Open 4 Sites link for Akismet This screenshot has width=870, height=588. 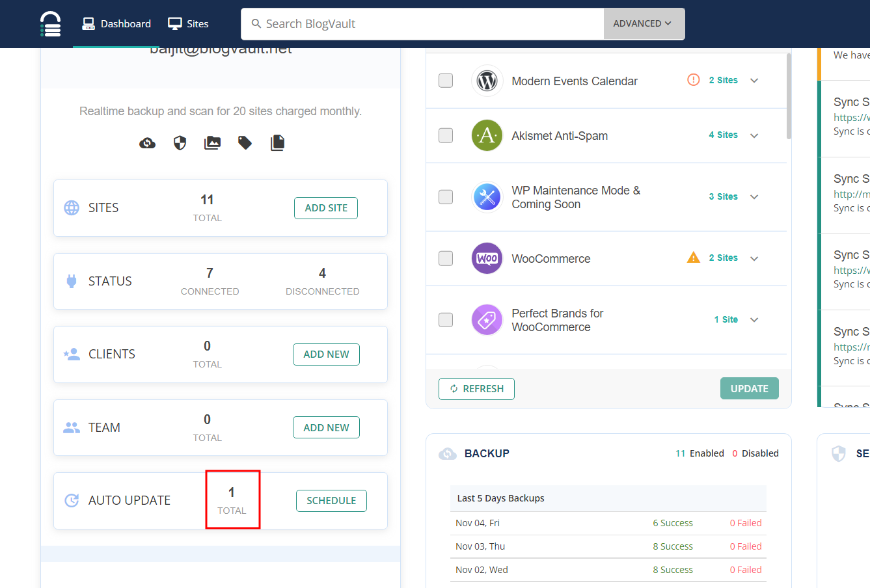724,135
